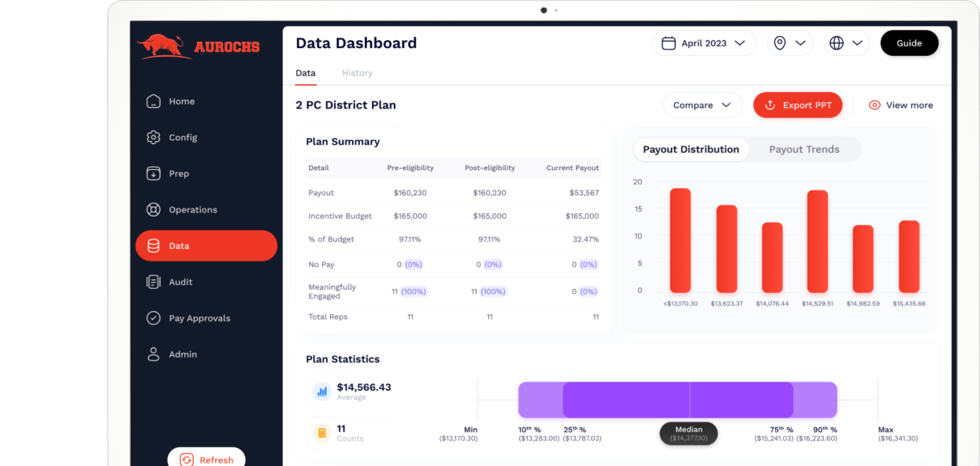980x466 pixels.
Task: Select the Prep download icon
Action: point(154,174)
